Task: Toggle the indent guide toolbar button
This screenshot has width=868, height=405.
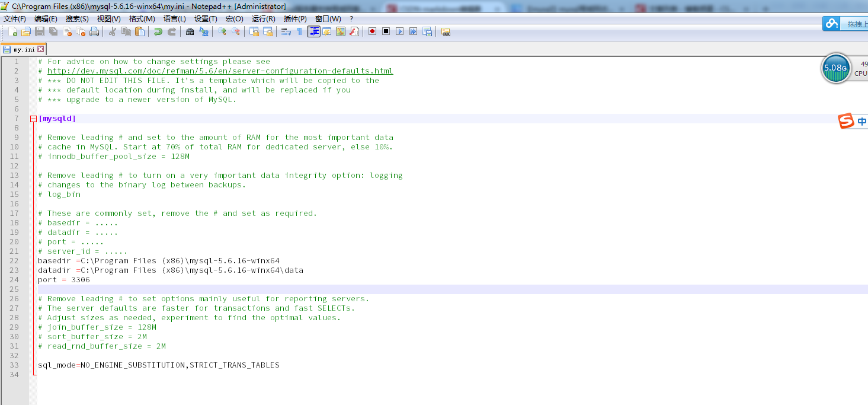Action: (313, 31)
